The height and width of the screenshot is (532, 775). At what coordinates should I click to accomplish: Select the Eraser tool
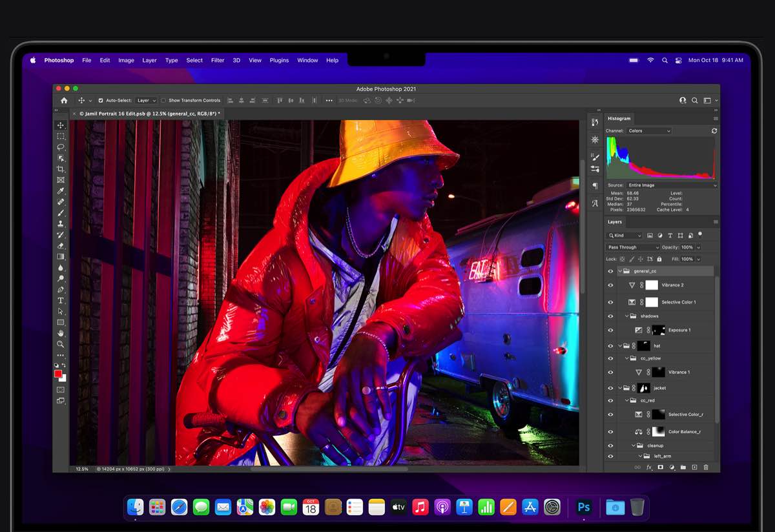tap(61, 246)
